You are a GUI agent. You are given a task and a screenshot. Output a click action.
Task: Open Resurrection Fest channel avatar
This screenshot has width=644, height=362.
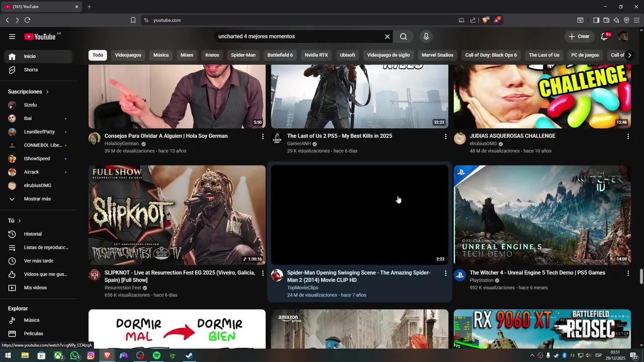pyautogui.click(x=95, y=275)
